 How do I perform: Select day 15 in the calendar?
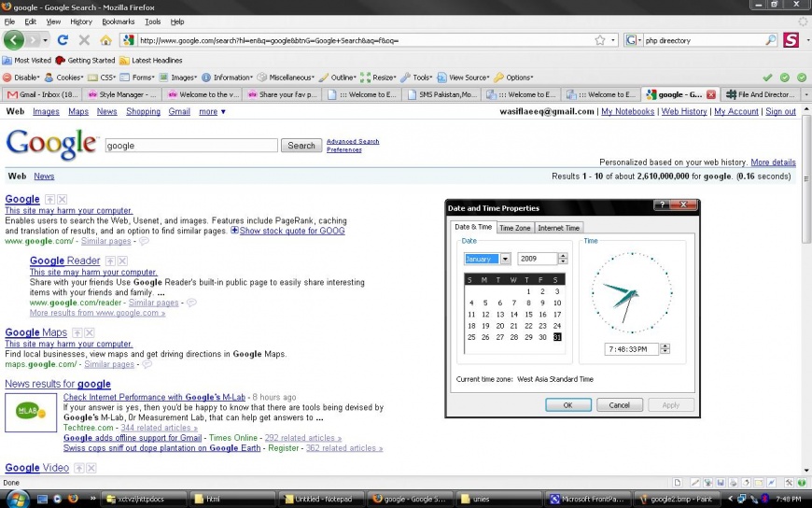point(529,314)
